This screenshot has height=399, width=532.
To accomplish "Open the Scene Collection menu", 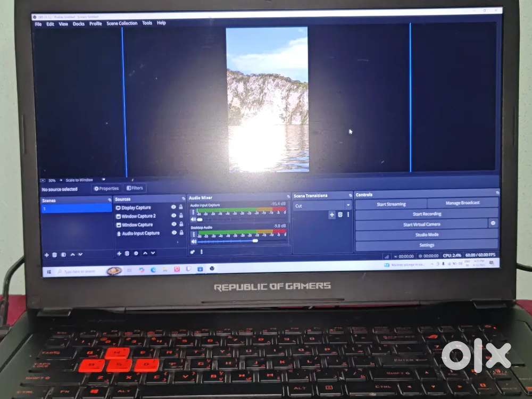I will tap(122, 23).
